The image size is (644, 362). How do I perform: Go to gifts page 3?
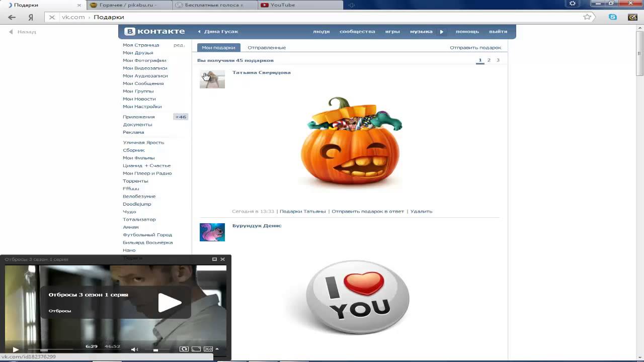coord(498,60)
